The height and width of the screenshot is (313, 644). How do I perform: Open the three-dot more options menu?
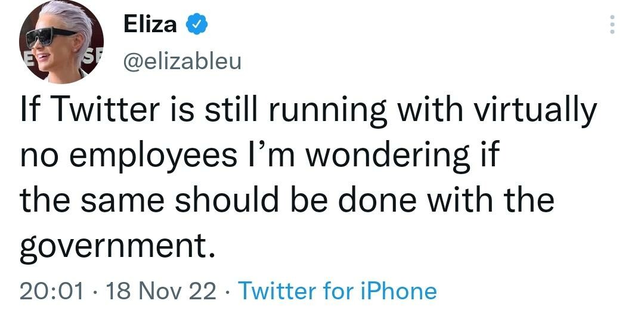click(611, 24)
